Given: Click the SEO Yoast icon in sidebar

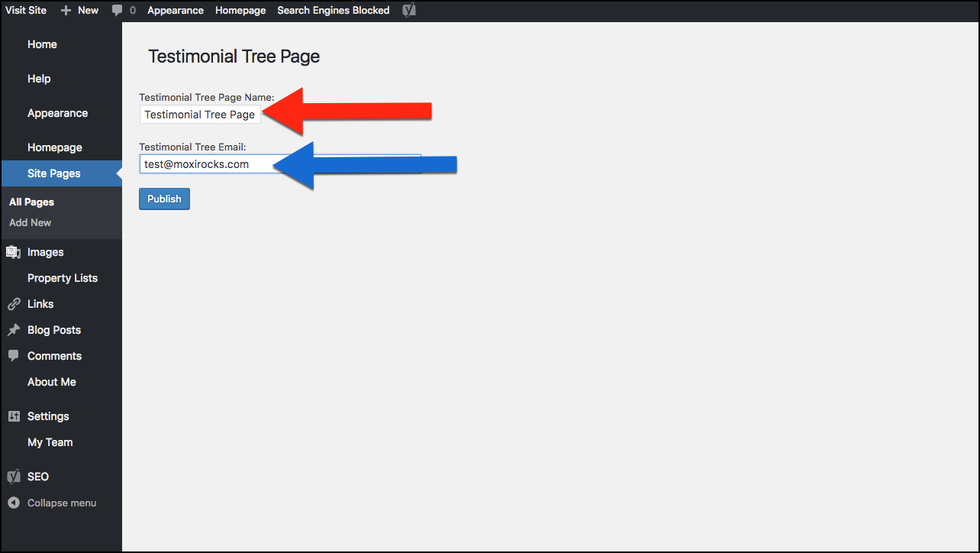Looking at the screenshot, I should click(14, 477).
